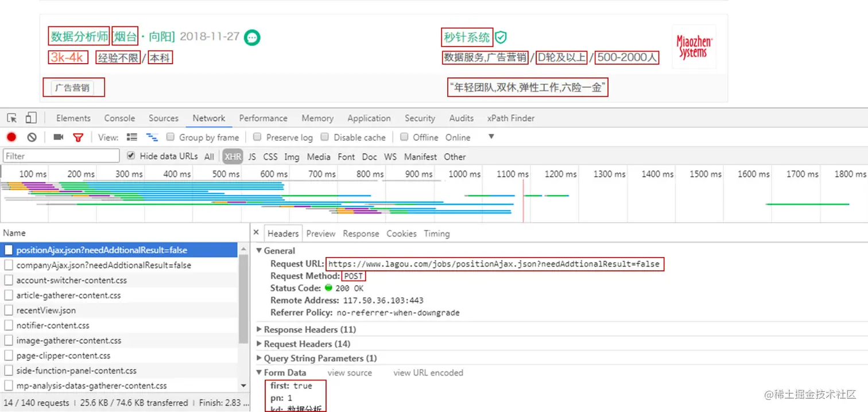Viewport: 868px width, 412px height.
Task: Expand Response Headers (11)
Action: 259,329
